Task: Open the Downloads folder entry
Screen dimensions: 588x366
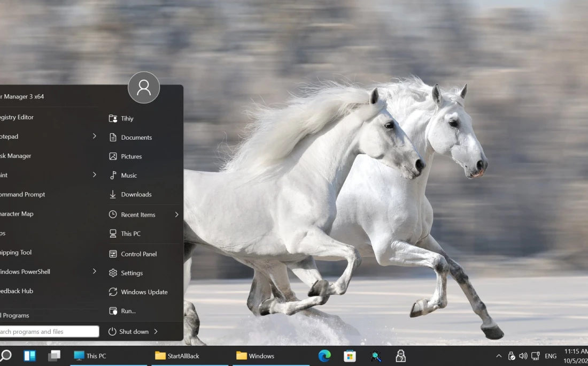Action: coord(136,195)
